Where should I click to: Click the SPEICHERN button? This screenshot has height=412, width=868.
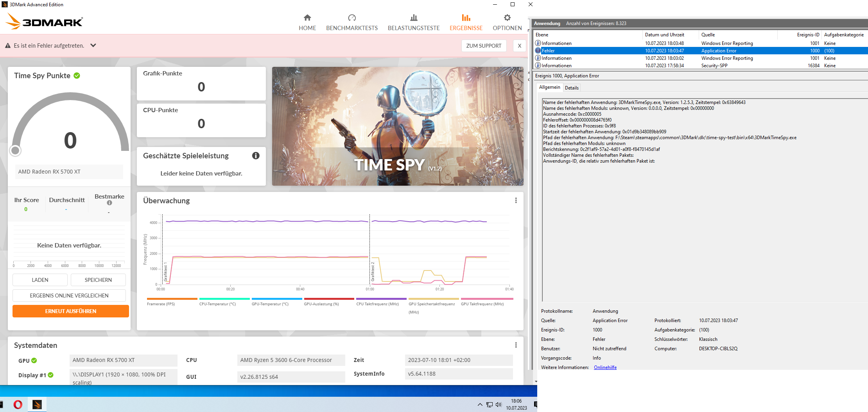(98, 280)
